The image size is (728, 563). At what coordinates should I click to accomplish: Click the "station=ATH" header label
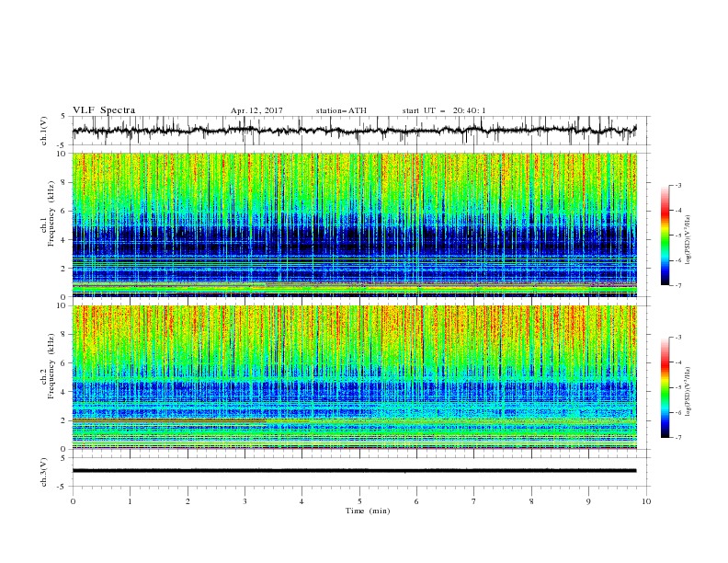point(341,110)
